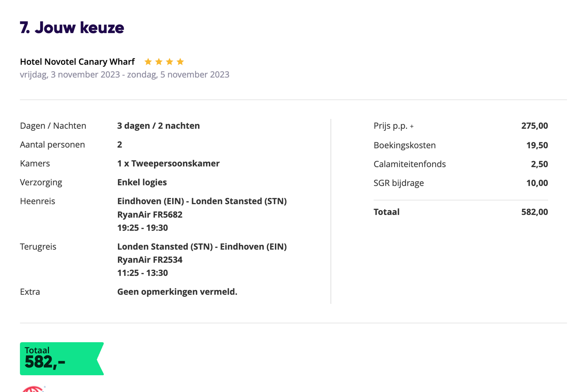Click the red logo below the price tag
This screenshot has width=576, height=392.
(x=33, y=389)
